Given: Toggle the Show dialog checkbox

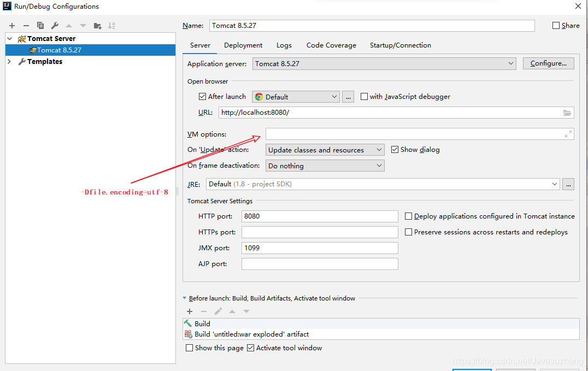Looking at the screenshot, I should click(395, 149).
